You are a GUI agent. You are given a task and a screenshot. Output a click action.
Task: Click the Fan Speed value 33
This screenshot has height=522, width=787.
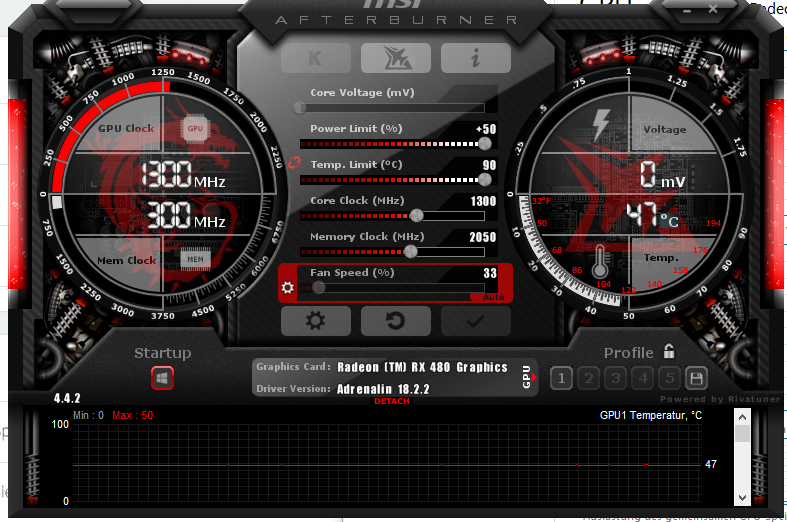(490, 273)
